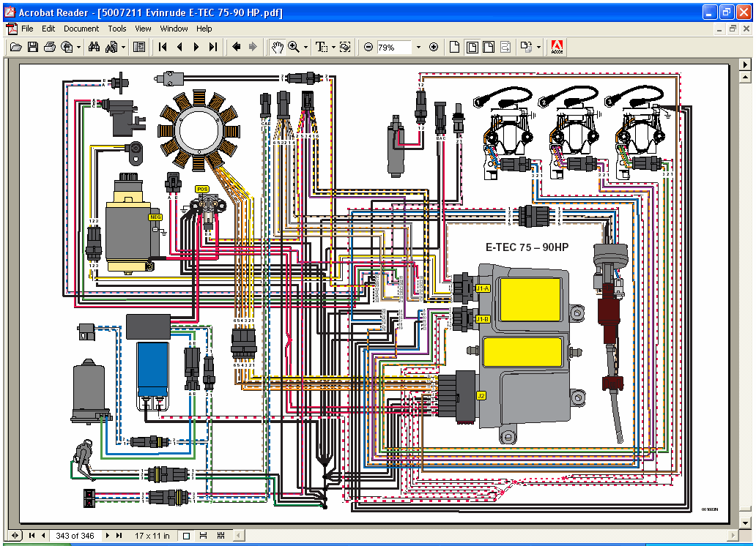
Task: Click the PDF document icon in menu bar
Action: coord(12,29)
